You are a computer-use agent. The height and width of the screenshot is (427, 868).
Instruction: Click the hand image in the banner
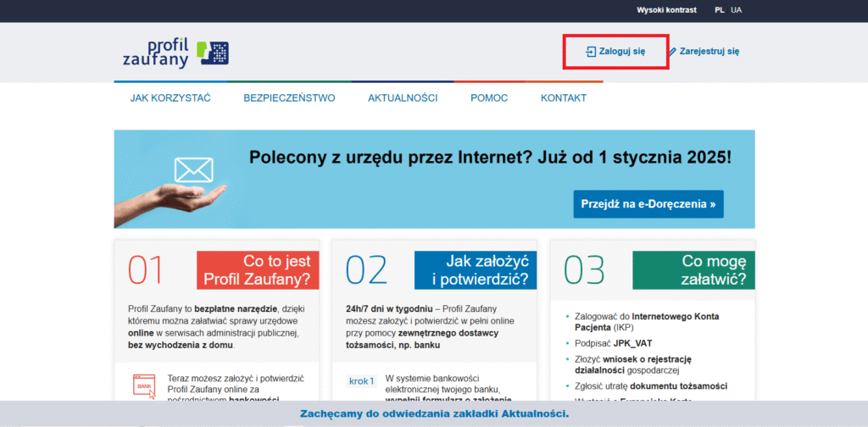tap(170, 206)
